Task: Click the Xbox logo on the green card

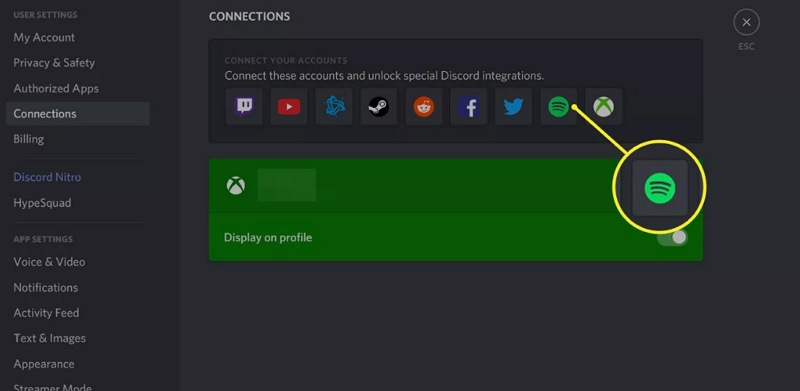Action: (236, 185)
